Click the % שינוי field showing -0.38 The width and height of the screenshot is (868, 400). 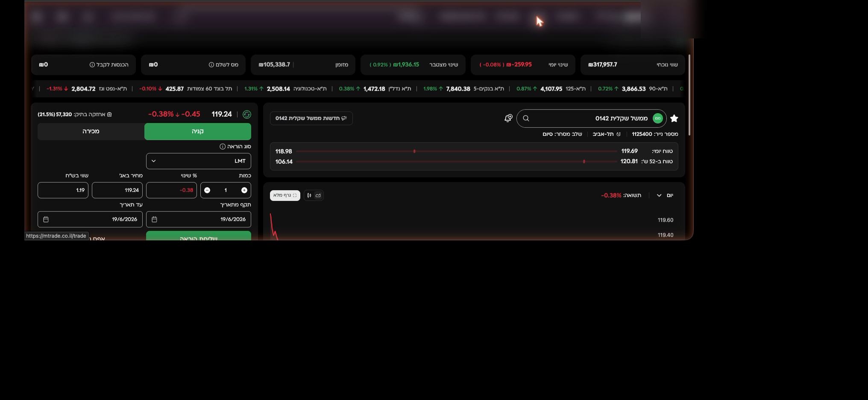click(171, 190)
